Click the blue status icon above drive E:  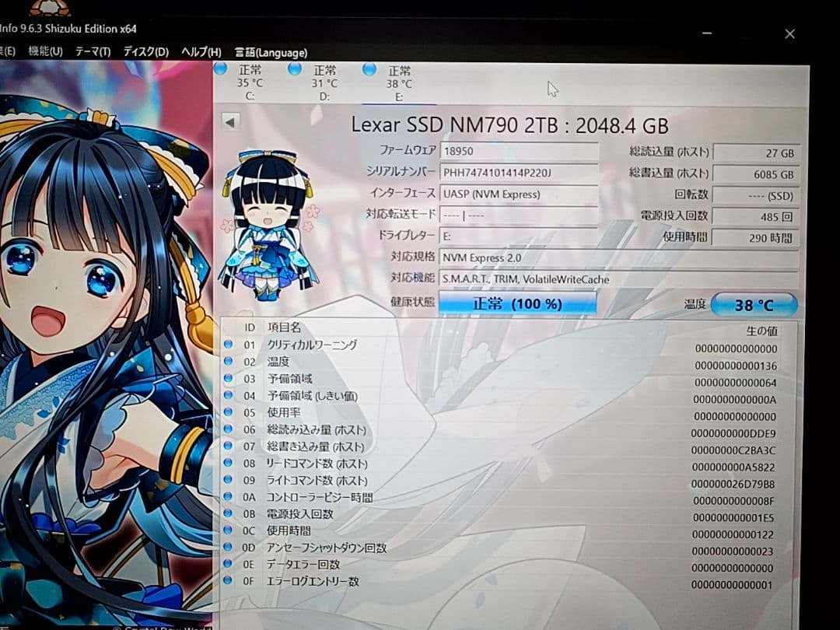[x=369, y=69]
